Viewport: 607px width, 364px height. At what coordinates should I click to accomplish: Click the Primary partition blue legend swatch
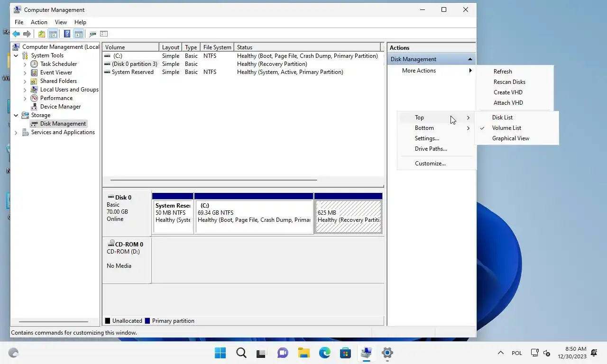pos(147,321)
